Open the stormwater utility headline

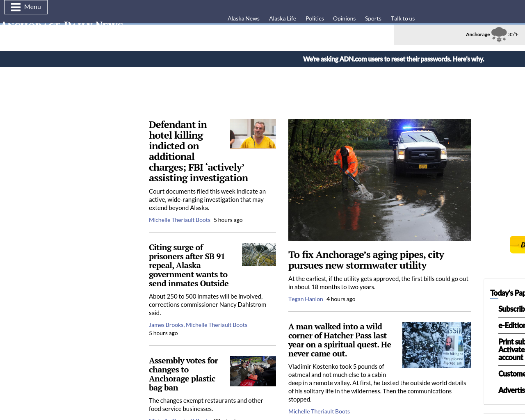click(x=366, y=260)
